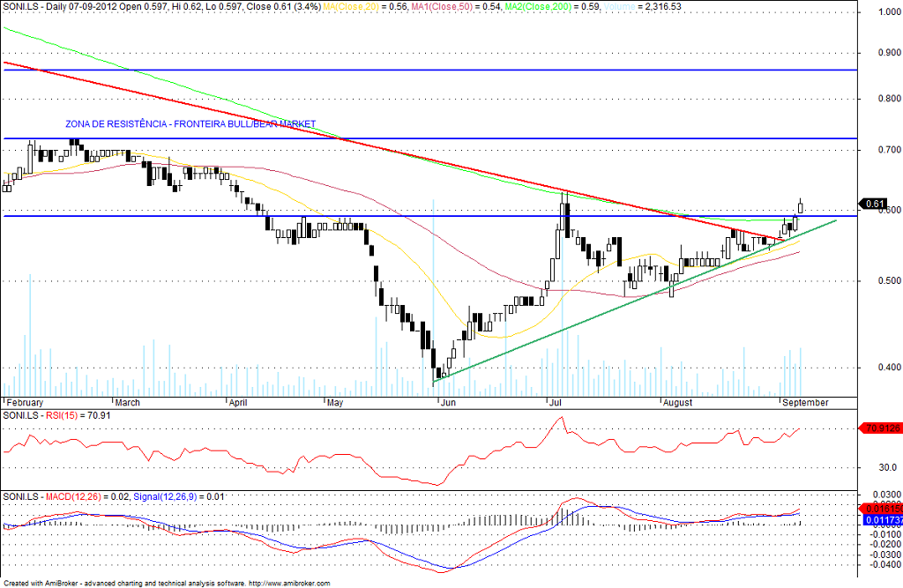Click the SONI.LS Daily 07-09-2012 chart title
The width and height of the screenshot is (903, 588).
click(161, 7)
